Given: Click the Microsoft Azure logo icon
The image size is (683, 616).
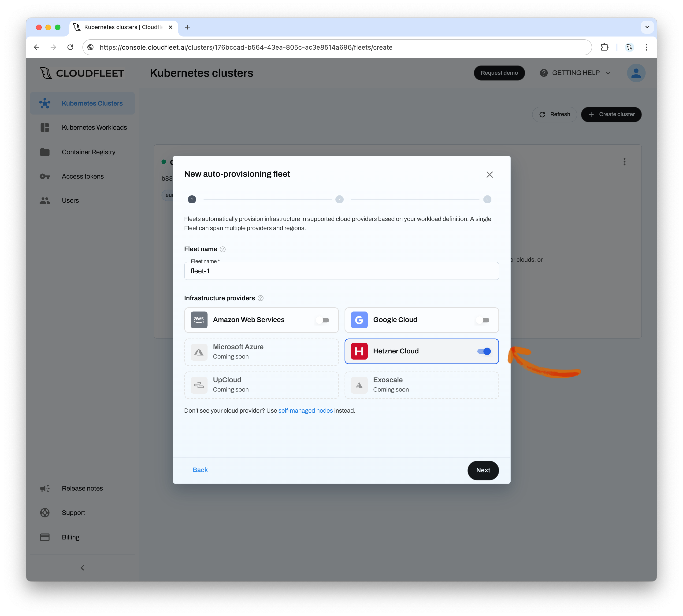Looking at the screenshot, I should click(x=199, y=352).
